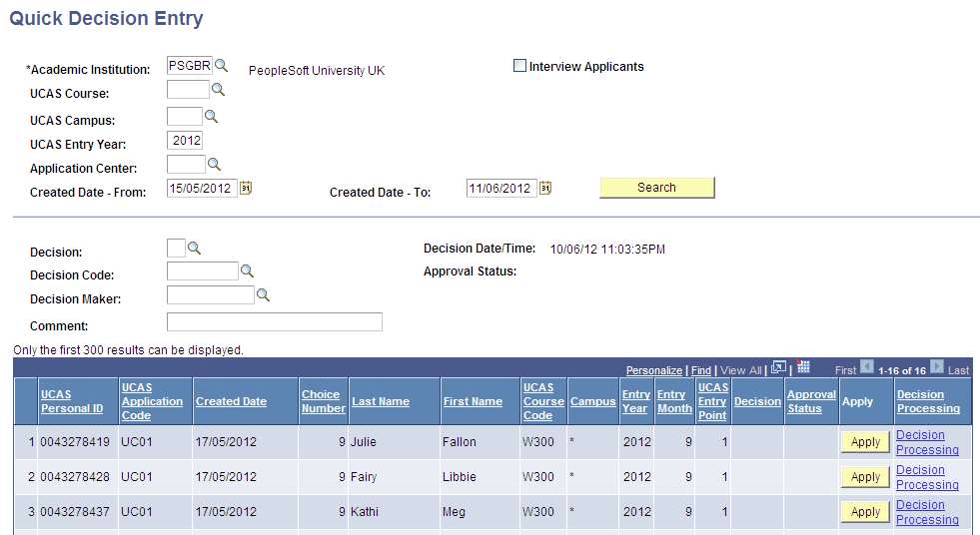Sort by Decision column header
The image size is (980, 535).
(x=757, y=401)
